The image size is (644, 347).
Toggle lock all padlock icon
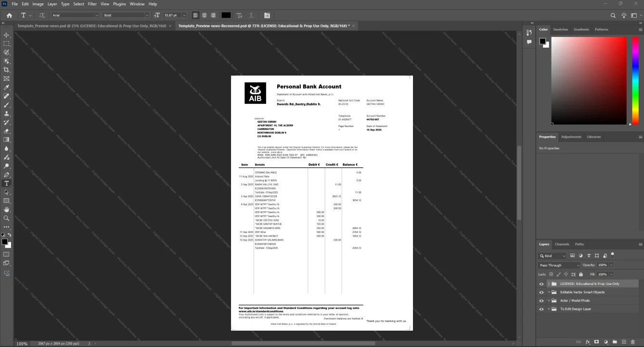click(x=581, y=274)
